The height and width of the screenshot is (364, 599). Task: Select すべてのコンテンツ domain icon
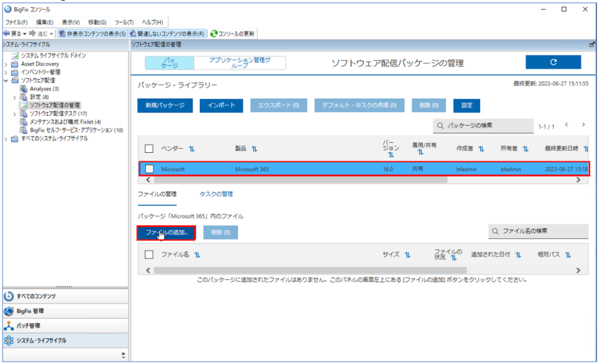[9, 296]
